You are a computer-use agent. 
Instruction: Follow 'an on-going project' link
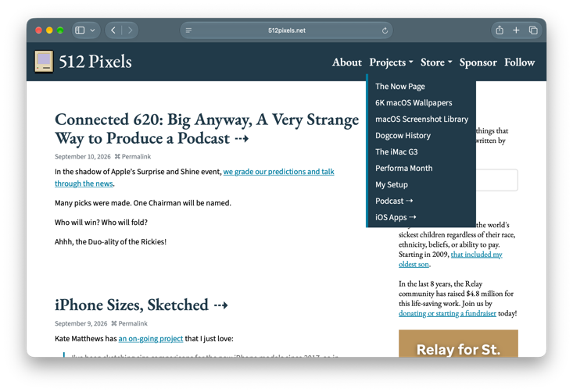pos(151,339)
